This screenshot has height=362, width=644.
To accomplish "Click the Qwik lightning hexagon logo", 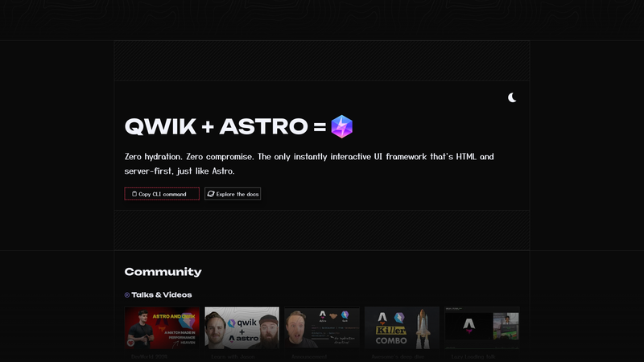I will [341, 126].
